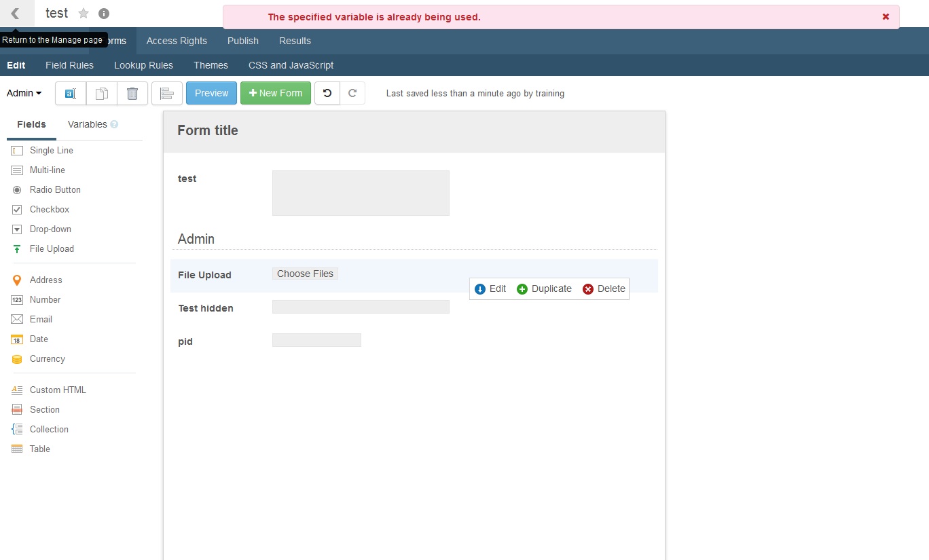Screen dimensions: 929x560
Task: Dismiss the variable error message
Action: coord(886,17)
